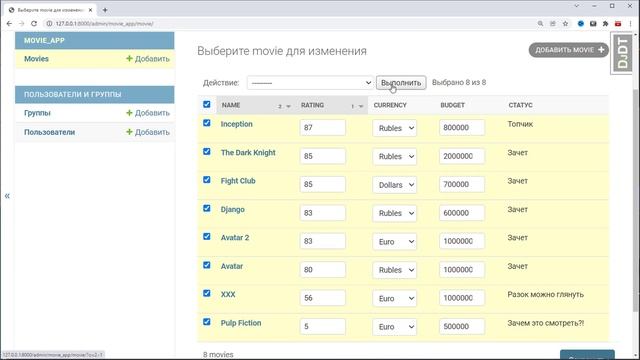
Task: Click the zoom magnifier icon in address bar
Action: tap(540, 24)
